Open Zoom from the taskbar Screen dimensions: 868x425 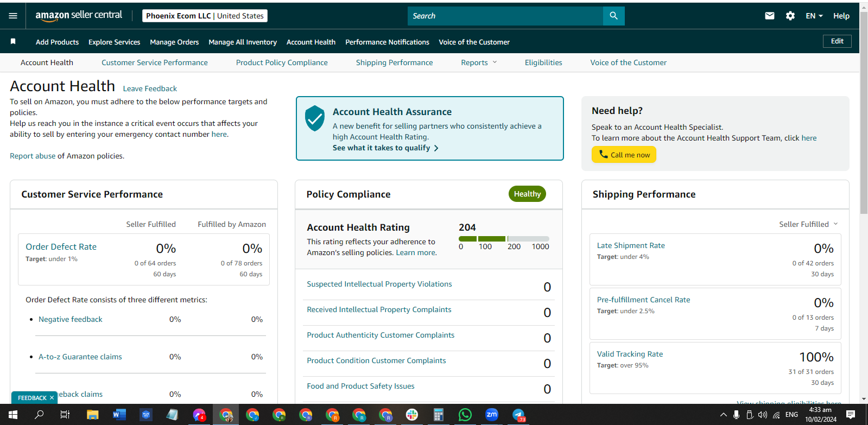pos(492,415)
